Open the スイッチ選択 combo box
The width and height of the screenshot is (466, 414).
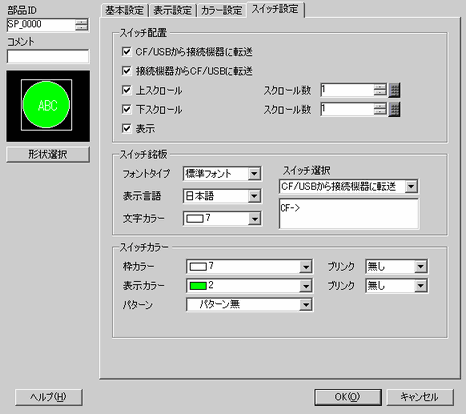pos(349,187)
